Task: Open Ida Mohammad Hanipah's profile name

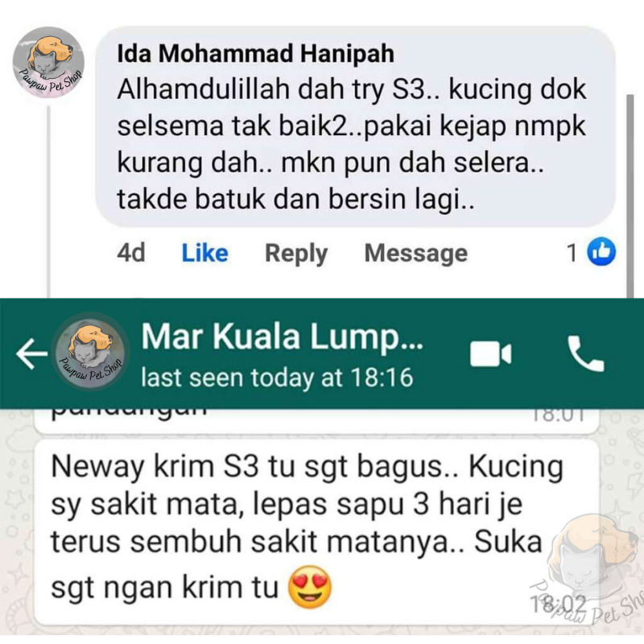Action: coord(255,53)
